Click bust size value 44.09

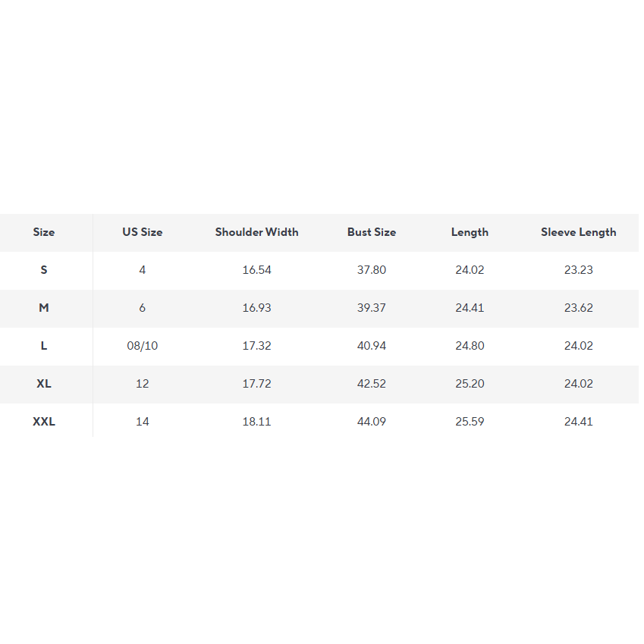372,422
